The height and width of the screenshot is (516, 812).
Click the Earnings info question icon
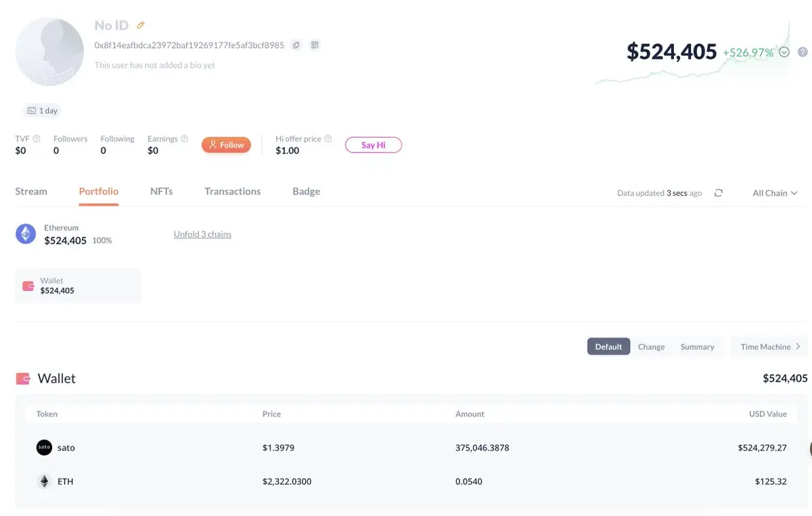(x=184, y=139)
